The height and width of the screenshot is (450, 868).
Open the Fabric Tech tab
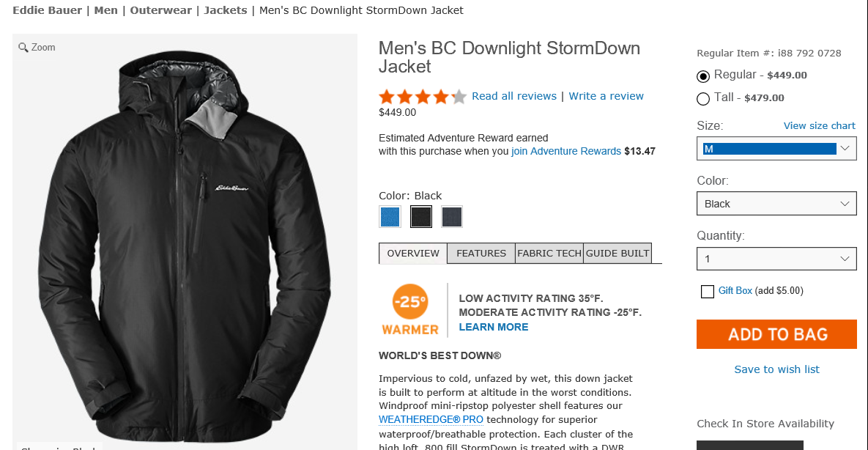coord(549,254)
